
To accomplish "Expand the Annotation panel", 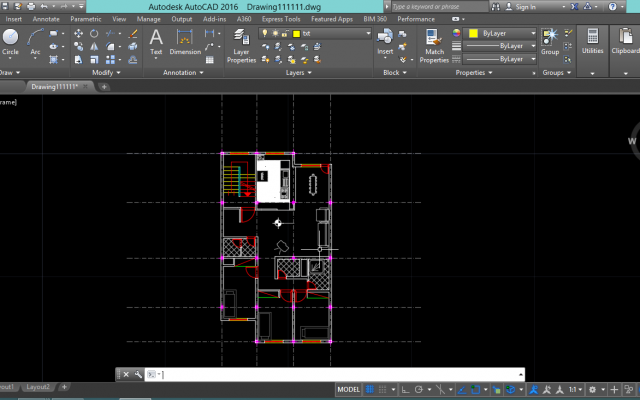I will pos(183,73).
